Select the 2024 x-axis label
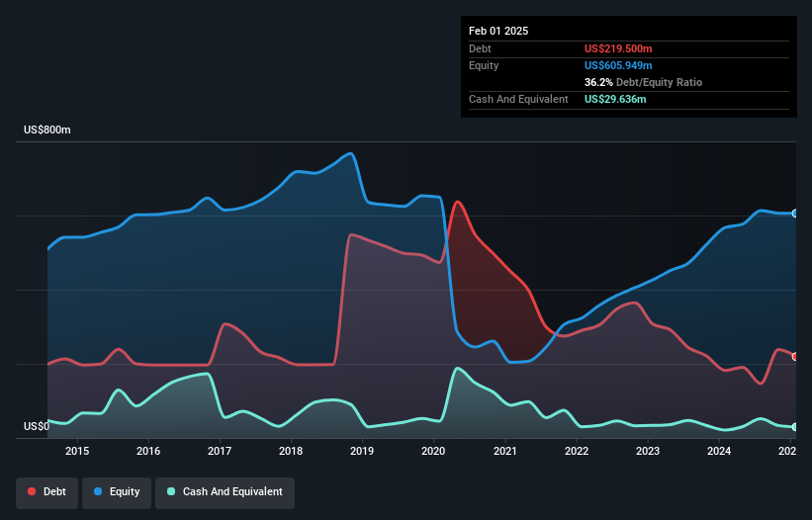The height and width of the screenshot is (520, 812). click(x=719, y=451)
